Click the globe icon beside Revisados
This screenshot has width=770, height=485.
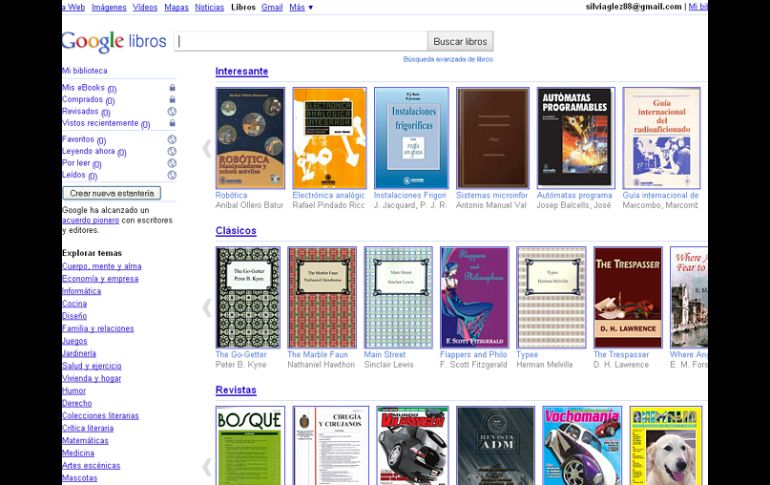tap(172, 112)
